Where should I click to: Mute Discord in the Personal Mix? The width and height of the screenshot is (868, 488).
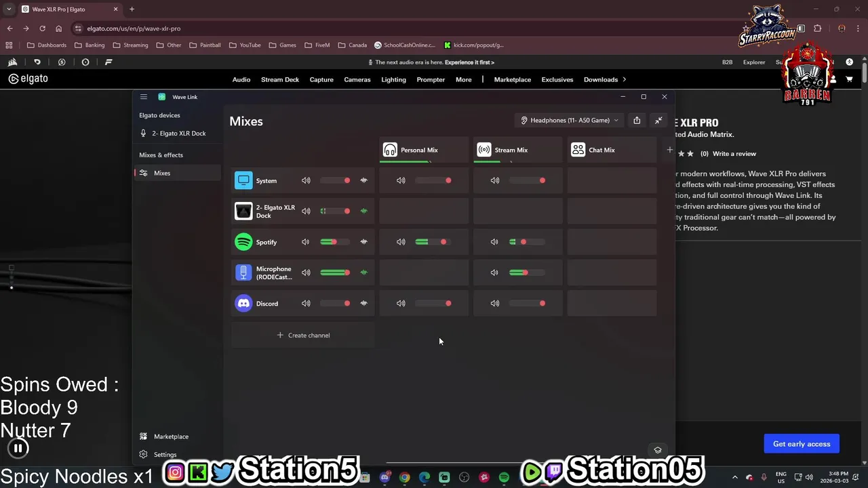point(401,303)
